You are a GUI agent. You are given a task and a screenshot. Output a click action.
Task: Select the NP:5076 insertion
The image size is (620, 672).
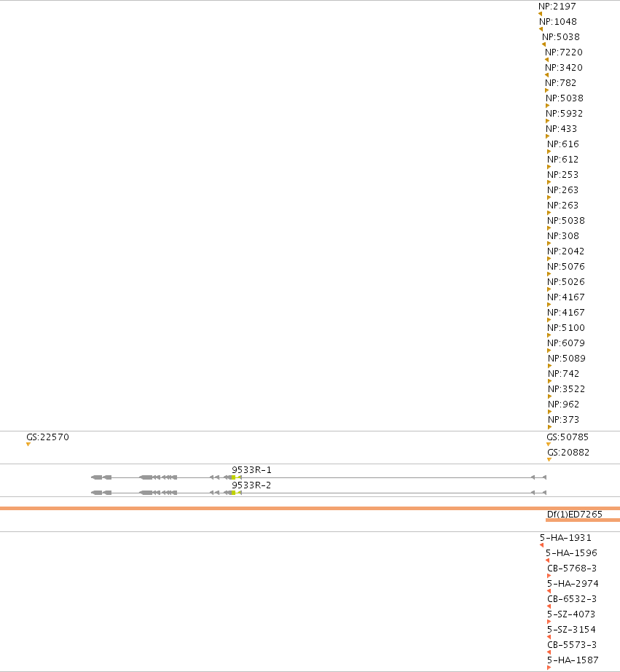[566, 267]
